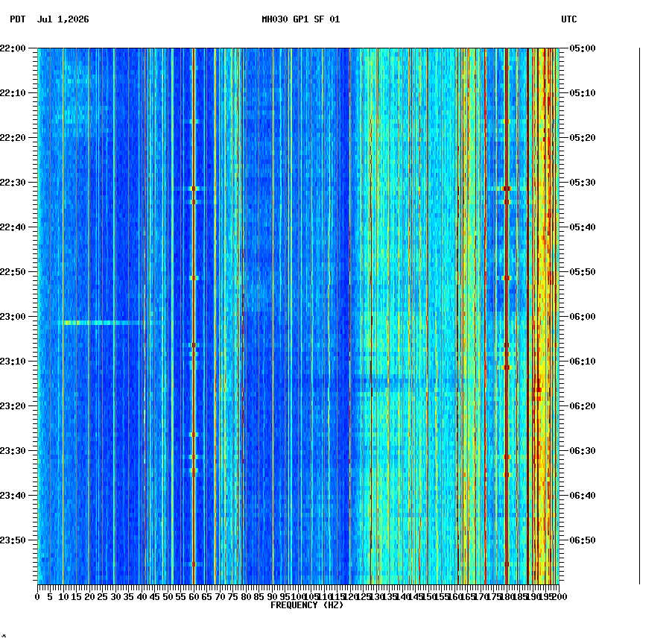Image resolution: width=672 pixels, height=644 pixels.
Task: Click the 22:20 PDT time label
Action: tap(13, 138)
